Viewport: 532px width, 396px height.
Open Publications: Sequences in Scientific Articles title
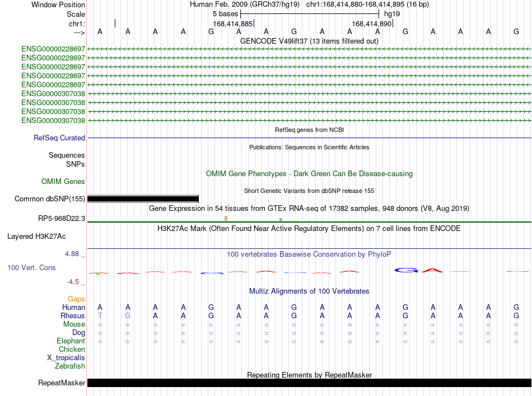click(309, 147)
